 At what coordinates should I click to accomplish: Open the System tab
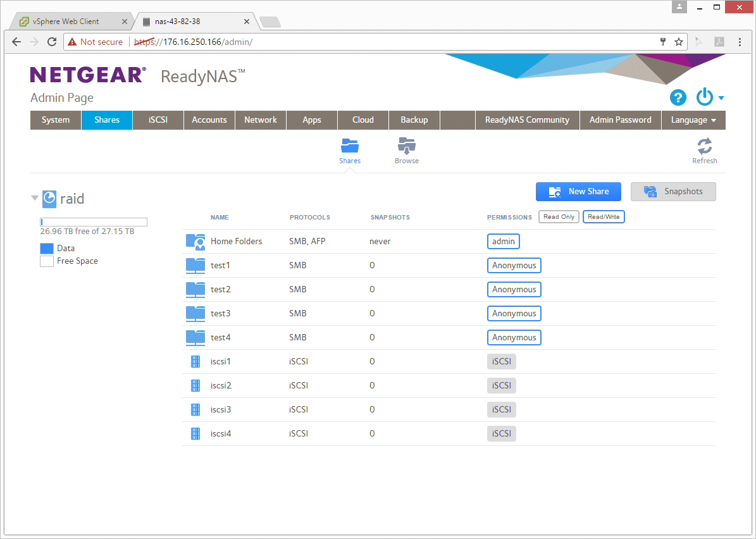tap(56, 120)
